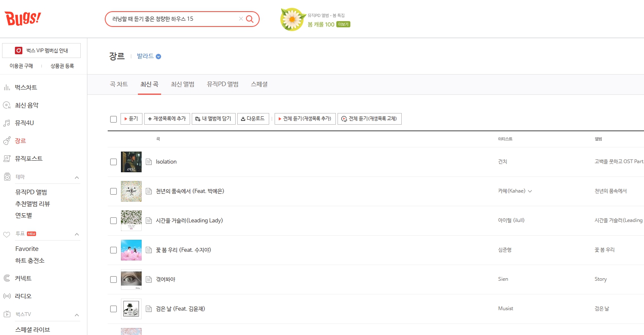The width and height of the screenshot is (644, 335).
Task: Click the 커넥트 sidebar icon
Action: (x=7, y=278)
